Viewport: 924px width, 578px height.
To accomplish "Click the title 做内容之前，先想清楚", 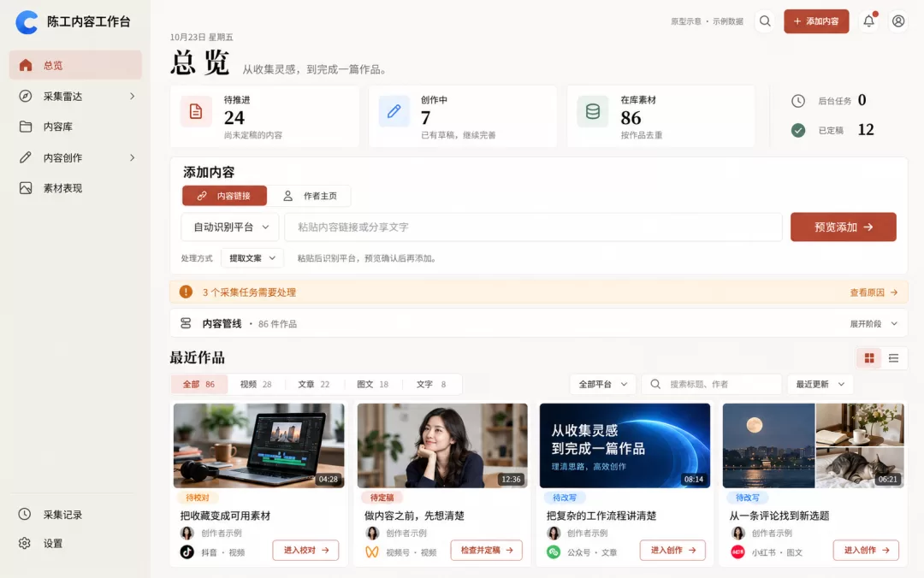I will pos(414,516).
